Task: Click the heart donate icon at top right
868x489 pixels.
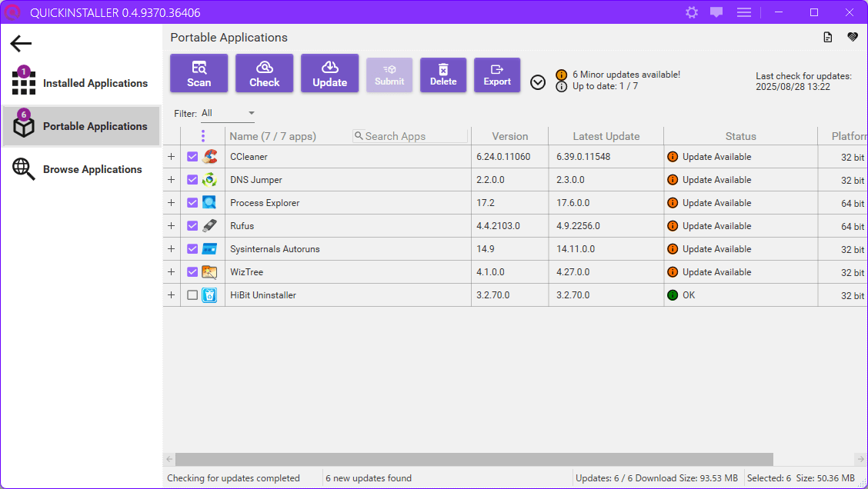Action: 853,37
